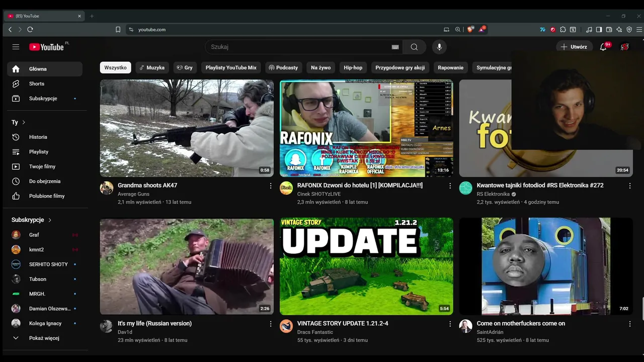Image resolution: width=644 pixels, height=362 pixels.
Task: Open the on-screen keyboard icon in search
Action: tap(395, 47)
